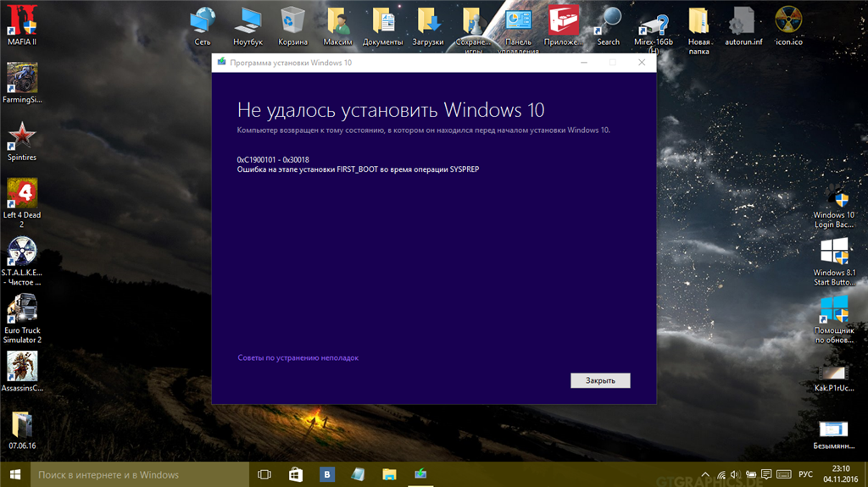Viewport: 868px width, 487px height.
Task: Open the notepad-like taskbar app
Action: [x=359, y=474]
